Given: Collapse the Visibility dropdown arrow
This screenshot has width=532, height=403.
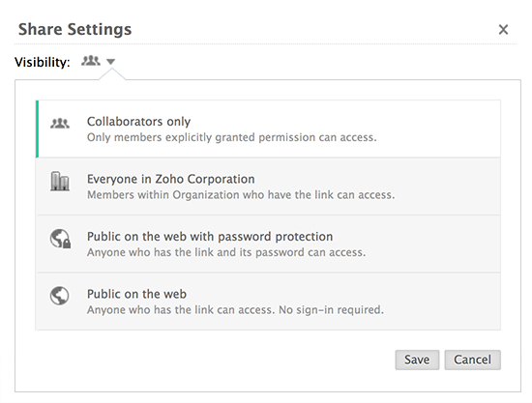Looking at the screenshot, I should coord(110,62).
